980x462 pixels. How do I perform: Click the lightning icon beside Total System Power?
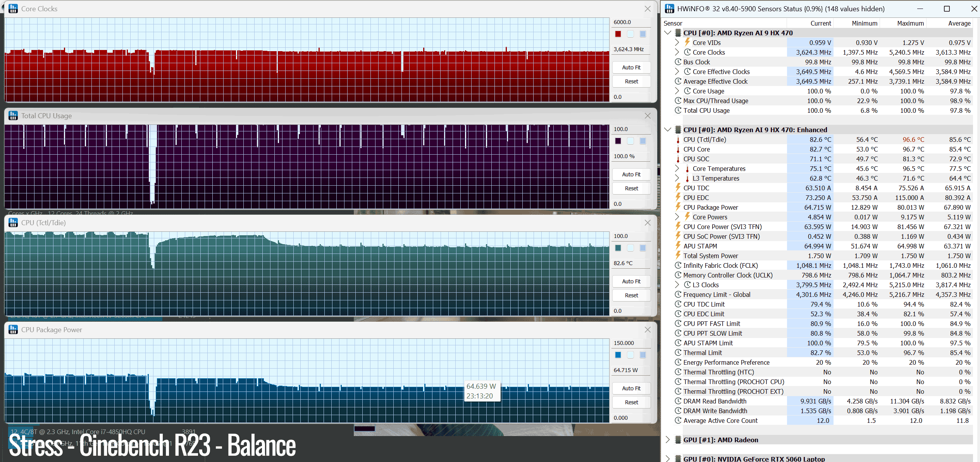[678, 255]
